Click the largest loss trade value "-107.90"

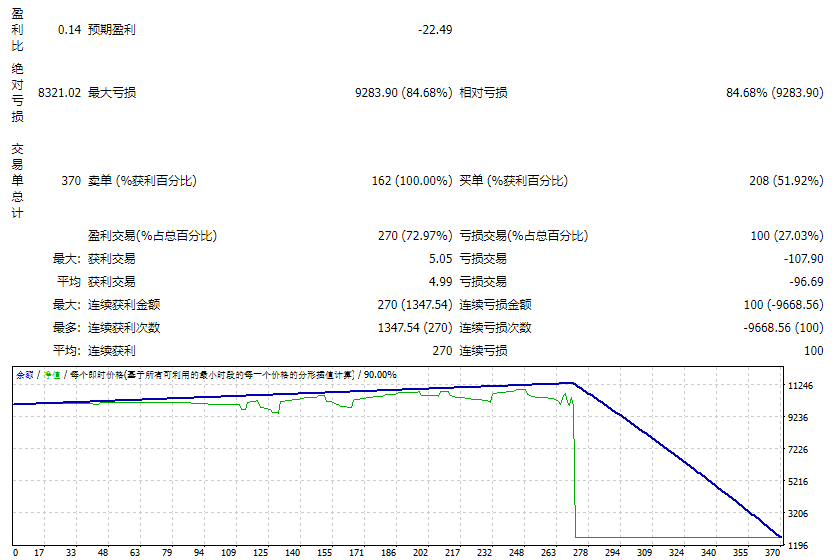[804, 259]
